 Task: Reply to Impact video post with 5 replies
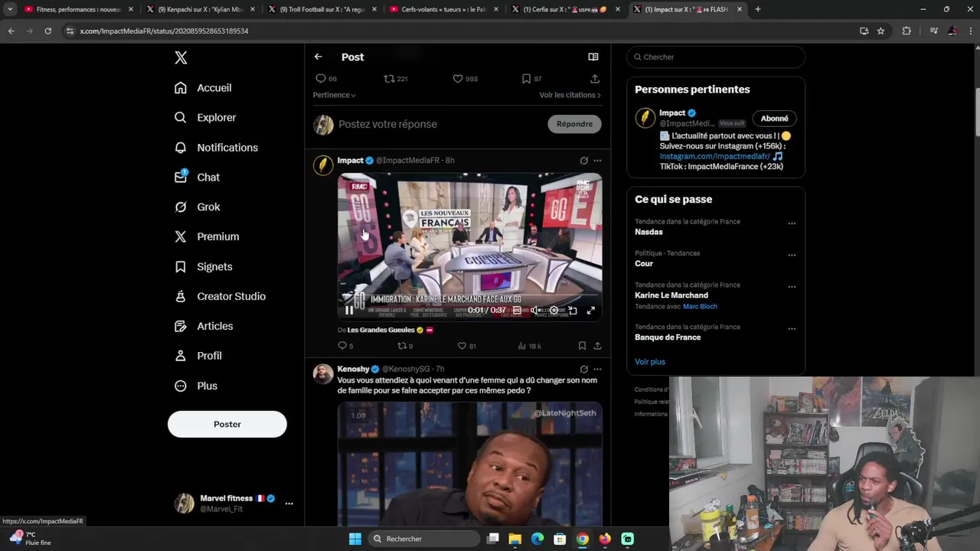point(345,346)
